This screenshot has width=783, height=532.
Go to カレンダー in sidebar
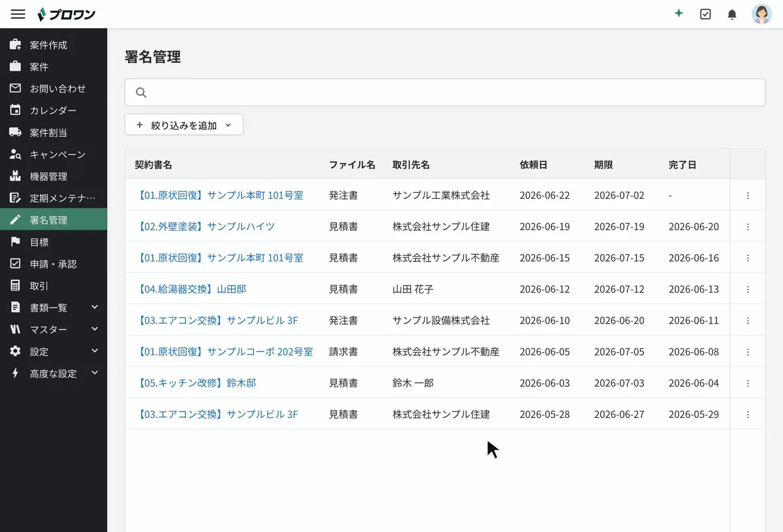[54, 111]
